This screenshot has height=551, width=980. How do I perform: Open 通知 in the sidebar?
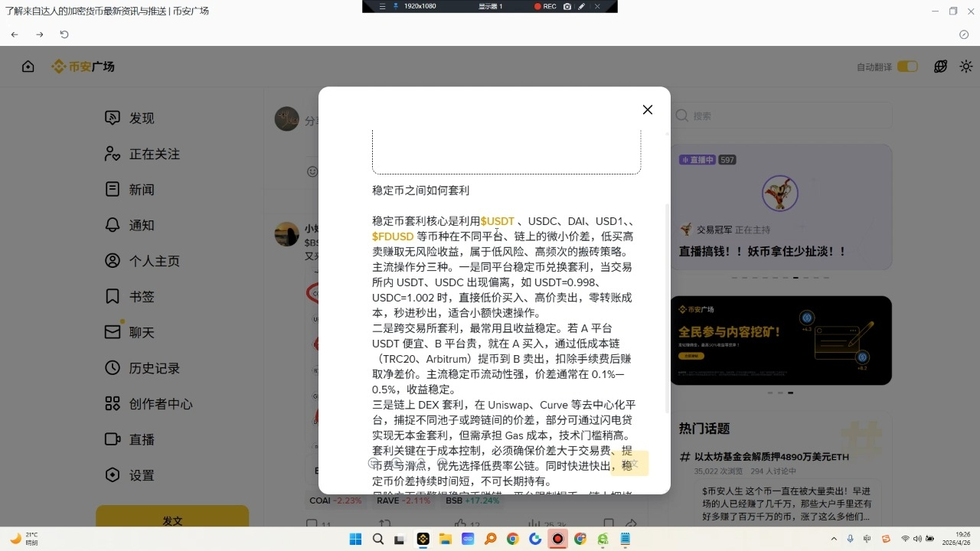click(129, 225)
